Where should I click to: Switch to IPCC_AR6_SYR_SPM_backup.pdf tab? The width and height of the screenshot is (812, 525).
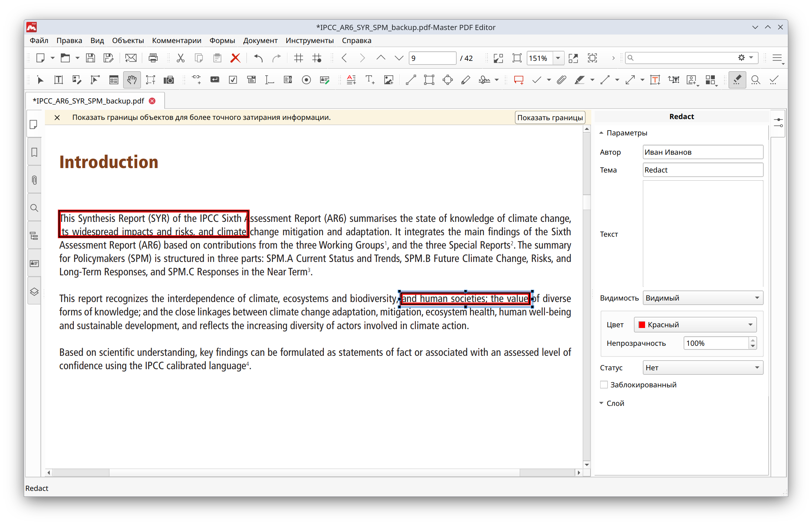pyautogui.click(x=88, y=101)
